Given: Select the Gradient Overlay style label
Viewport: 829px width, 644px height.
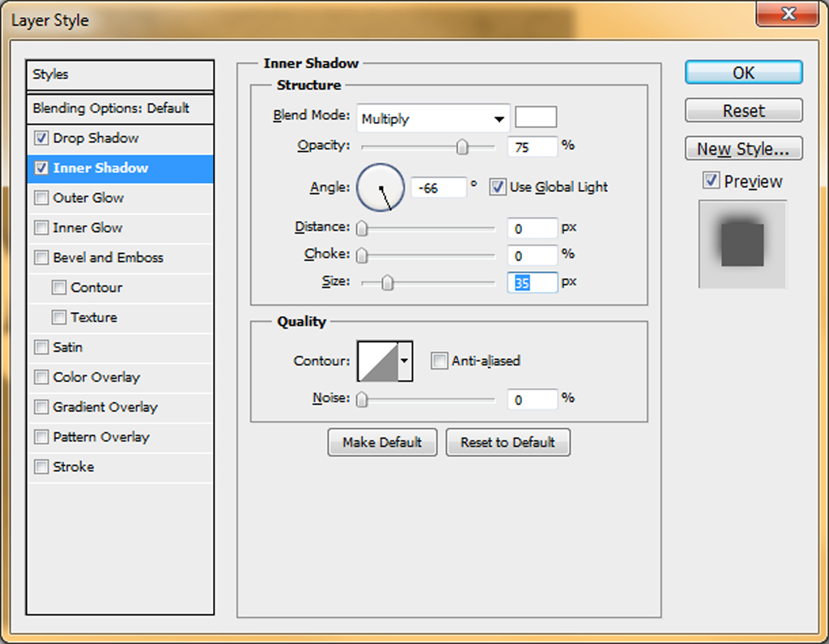Looking at the screenshot, I should pos(105,407).
